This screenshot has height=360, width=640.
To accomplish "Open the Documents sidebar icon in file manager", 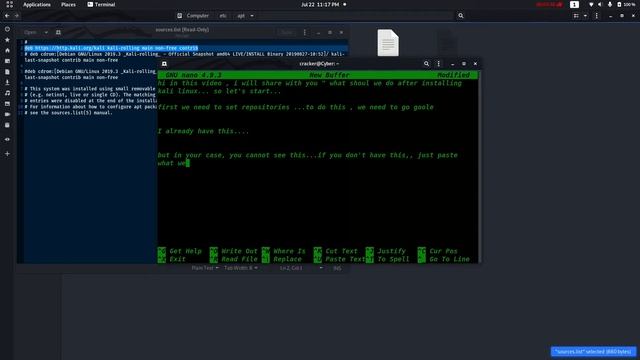I will pos(7,72).
